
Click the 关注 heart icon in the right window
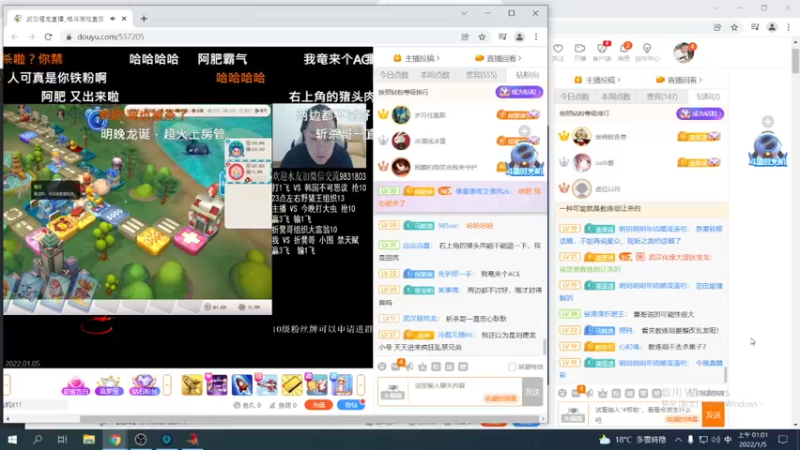point(558,49)
